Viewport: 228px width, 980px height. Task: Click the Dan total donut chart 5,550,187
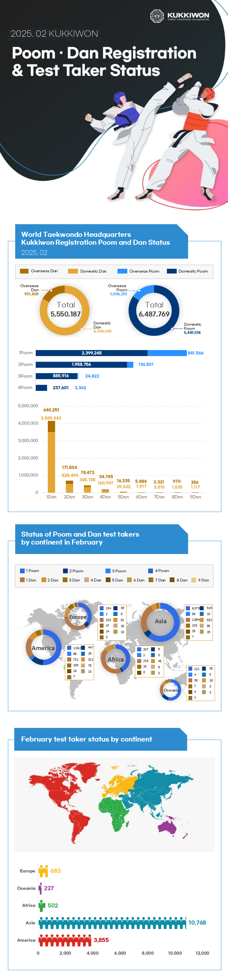65,311
